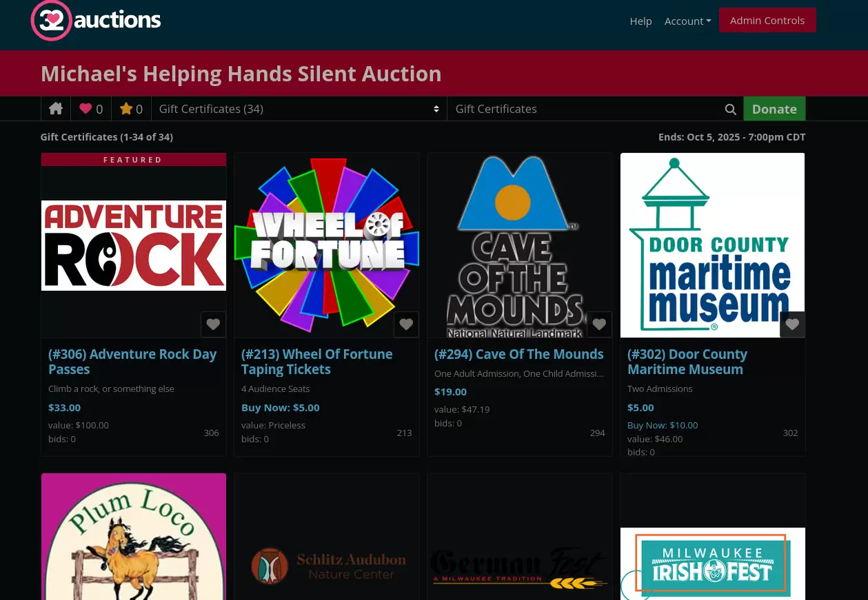Click the 32auctions logo
The width and height of the screenshot is (868, 600).
click(95, 21)
